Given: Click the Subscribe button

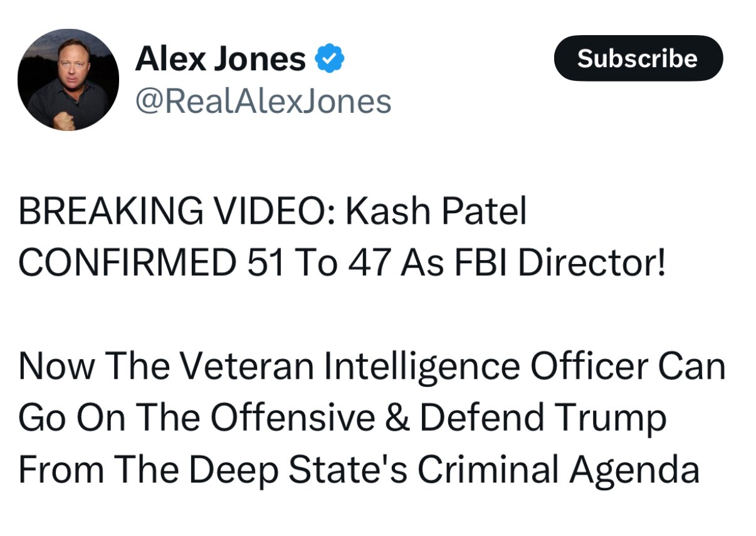Looking at the screenshot, I should point(638,58).
